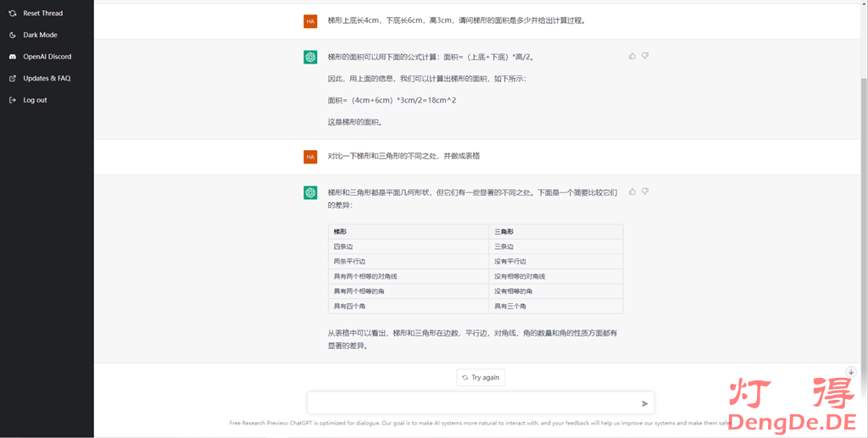The width and height of the screenshot is (868, 438).
Task: Thumbs up the trapezoid area formula answer
Action: (x=632, y=56)
